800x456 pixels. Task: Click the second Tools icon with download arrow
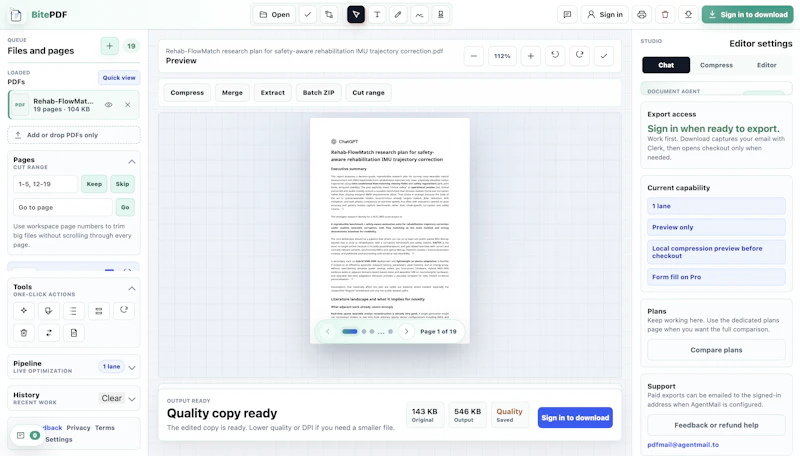click(x=48, y=311)
